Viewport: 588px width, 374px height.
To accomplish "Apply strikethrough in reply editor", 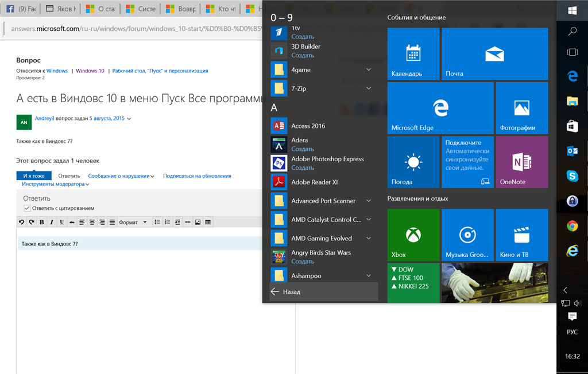I will 72,222.
